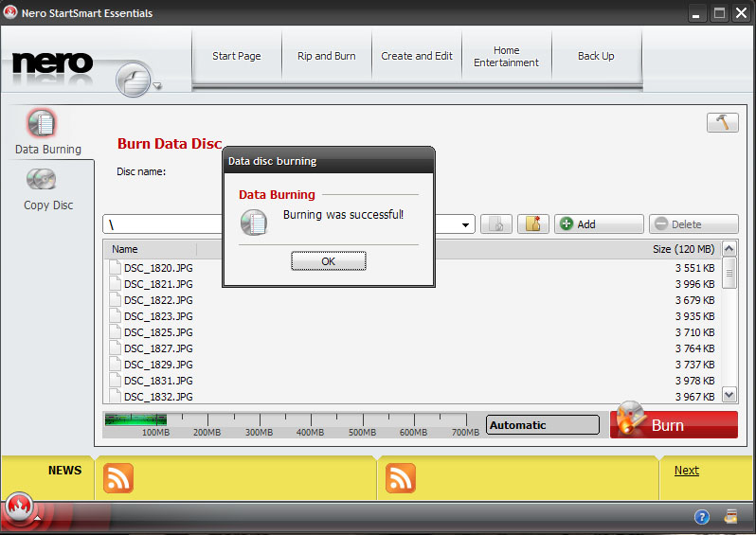
Task: Click file icon beside DSC_1820.JPG
Action: click(x=115, y=267)
